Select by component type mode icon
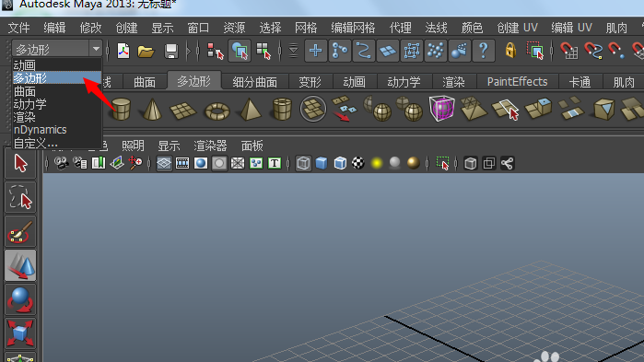 (x=263, y=52)
